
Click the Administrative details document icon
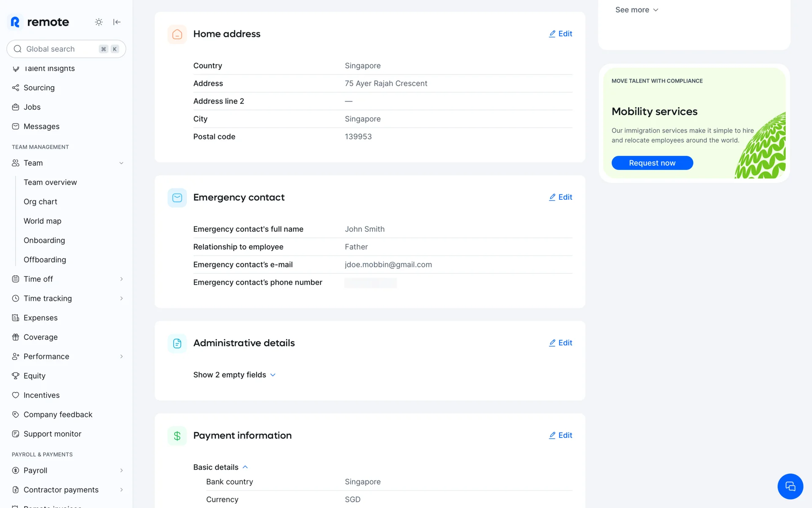(x=177, y=343)
